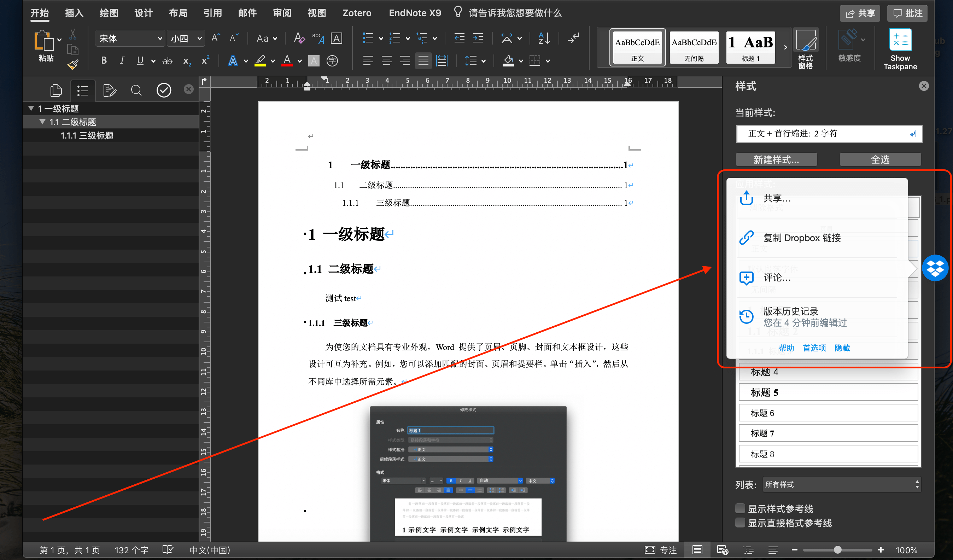Collapse the 1.1 二级标题 outline item

click(42, 122)
